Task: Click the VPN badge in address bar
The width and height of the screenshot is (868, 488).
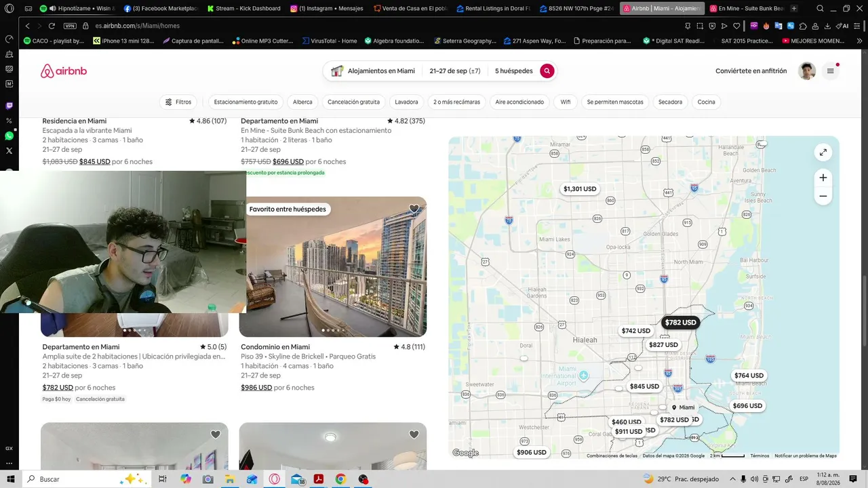Action: pos(70,26)
